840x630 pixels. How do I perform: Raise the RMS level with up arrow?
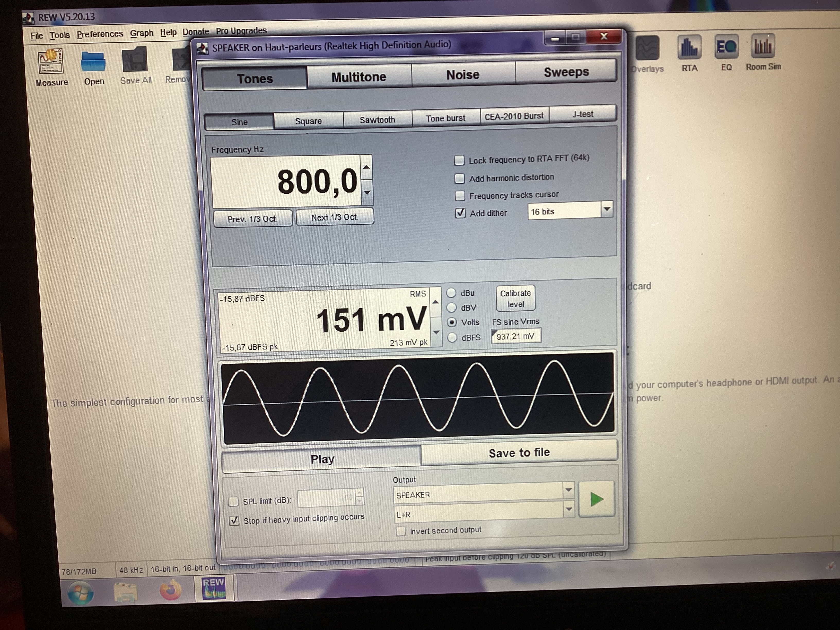point(435,302)
